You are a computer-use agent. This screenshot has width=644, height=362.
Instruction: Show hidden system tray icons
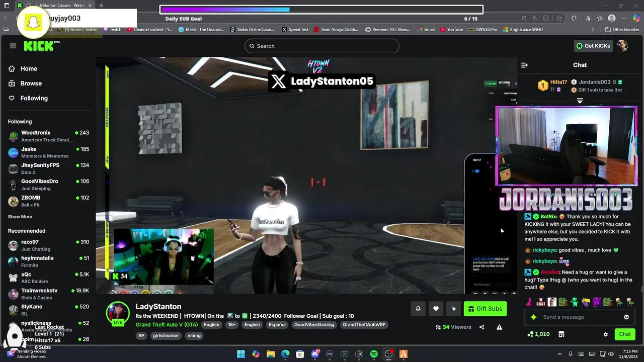click(x=559, y=354)
